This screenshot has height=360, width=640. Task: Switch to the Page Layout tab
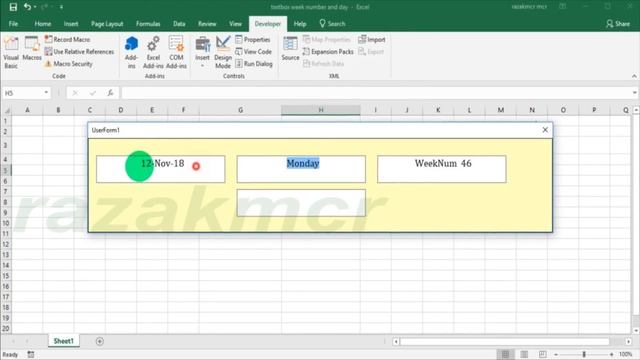pos(107,24)
